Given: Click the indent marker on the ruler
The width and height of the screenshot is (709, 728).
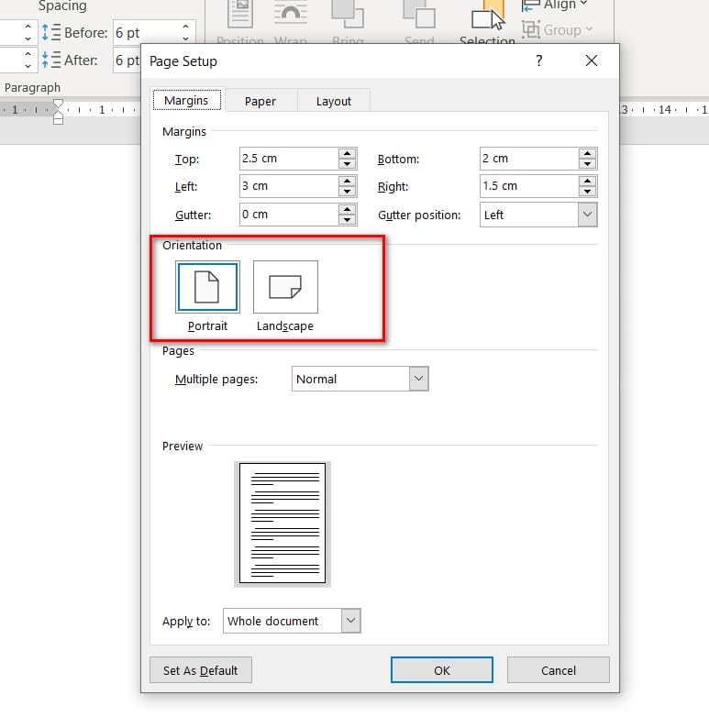Looking at the screenshot, I should [x=58, y=112].
